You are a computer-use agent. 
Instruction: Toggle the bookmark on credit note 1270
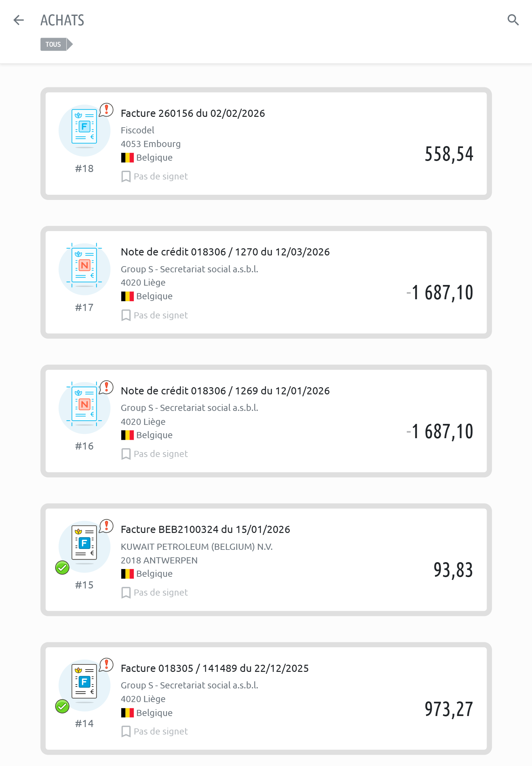126,315
